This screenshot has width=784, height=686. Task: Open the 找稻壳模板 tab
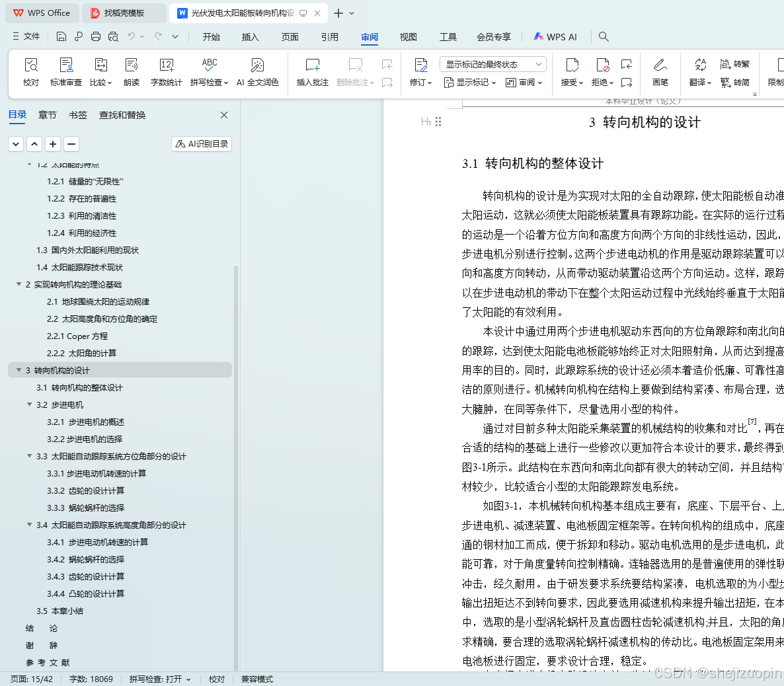(124, 13)
